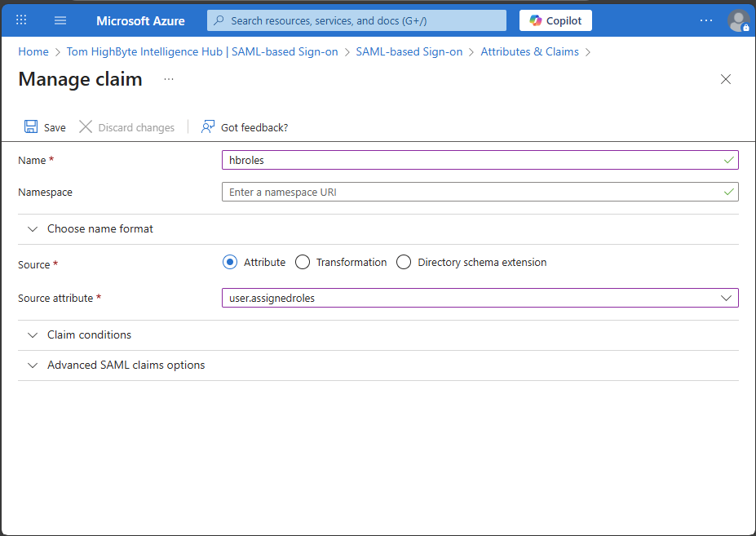Open the Azure apps grid launcher

click(21, 20)
